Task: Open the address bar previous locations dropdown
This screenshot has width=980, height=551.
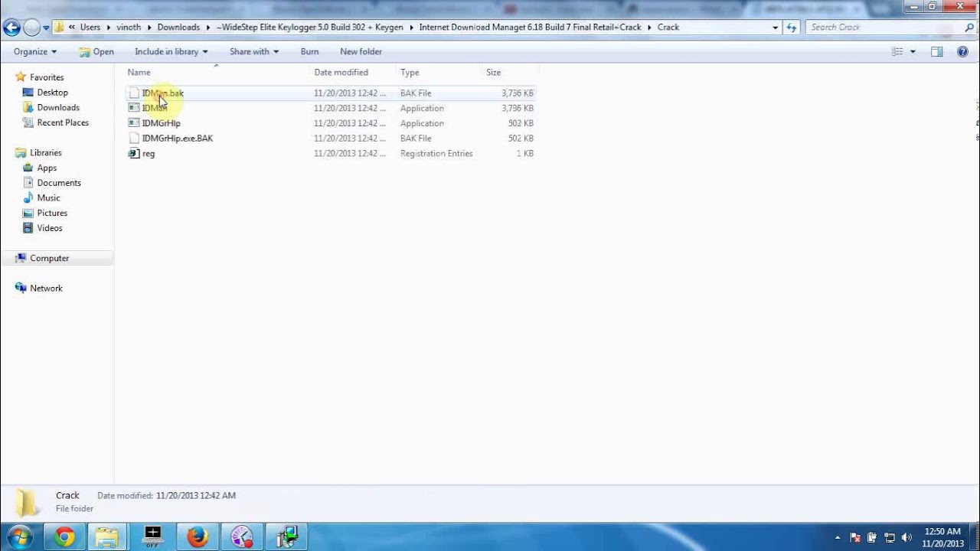Action: (776, 27)
